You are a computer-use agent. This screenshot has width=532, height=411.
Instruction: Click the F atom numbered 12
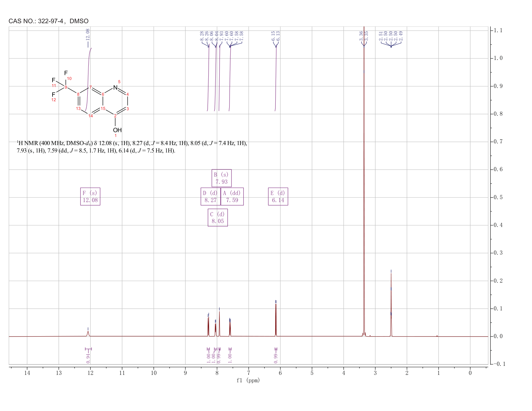pyautogui.click(x=54, y=94)
